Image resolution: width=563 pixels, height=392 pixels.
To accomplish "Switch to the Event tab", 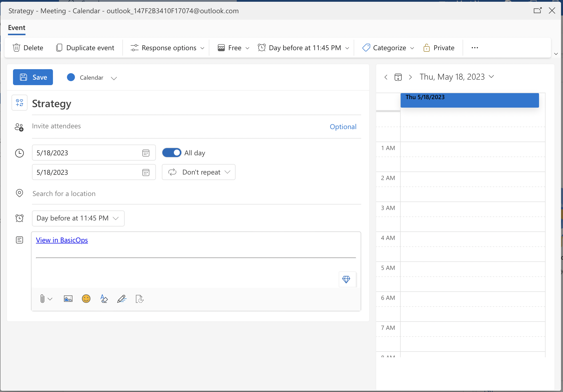I will tap(16, 28).
